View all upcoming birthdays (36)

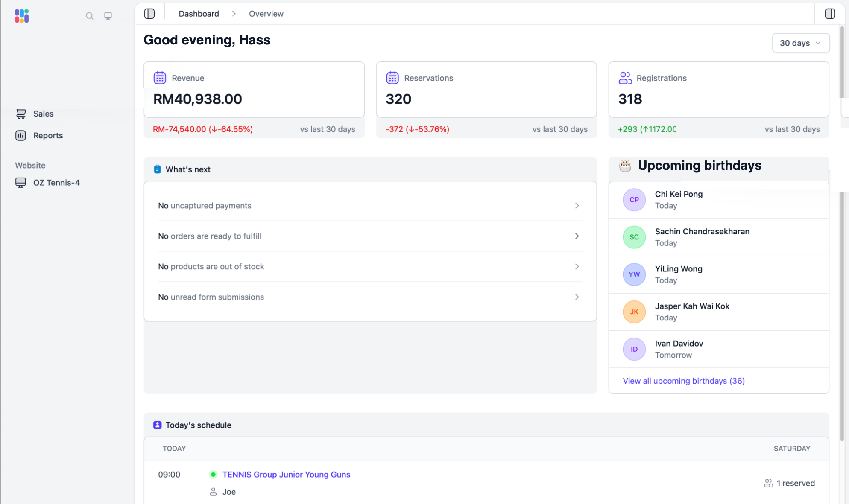pos(684,381)
